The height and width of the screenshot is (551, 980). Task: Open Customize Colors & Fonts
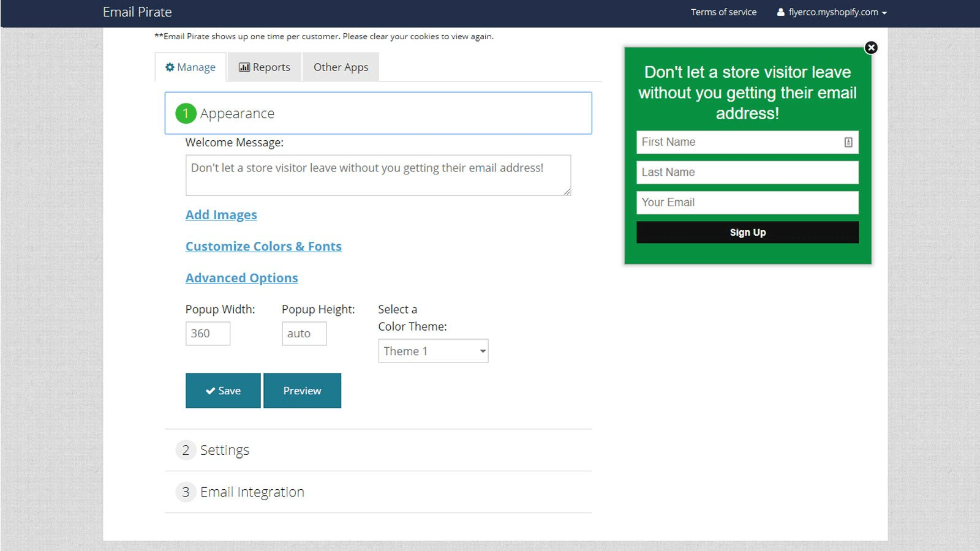263,246
